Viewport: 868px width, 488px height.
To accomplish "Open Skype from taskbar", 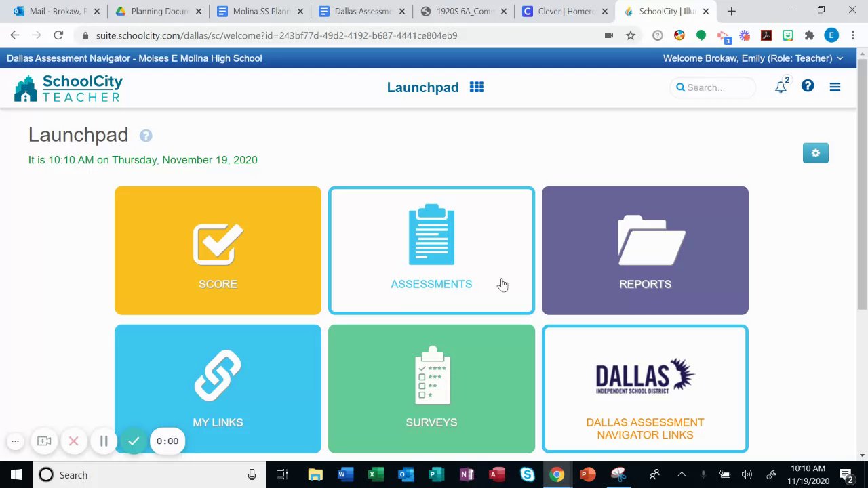I will point(528,475).
